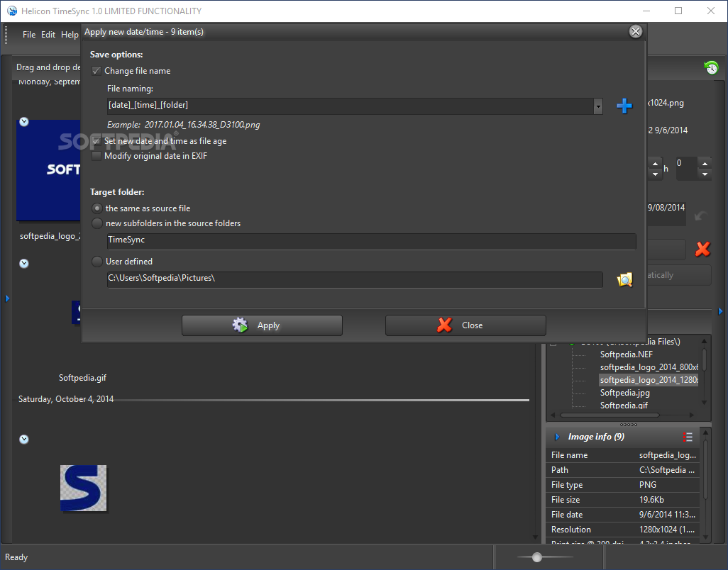Screen dimensions: 728x570
Task: Open dropdown on the Softpedia.gif thumbnail
Action: [x=24, y=264]
